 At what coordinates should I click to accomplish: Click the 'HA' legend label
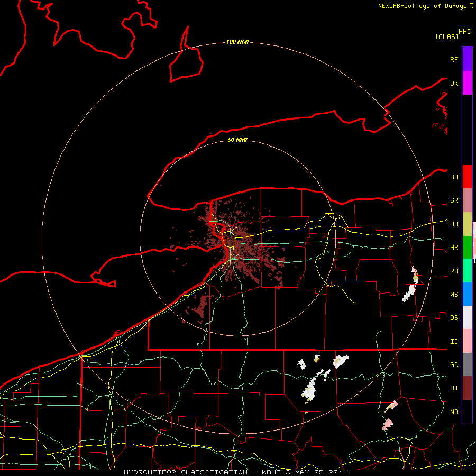[454, 177]
